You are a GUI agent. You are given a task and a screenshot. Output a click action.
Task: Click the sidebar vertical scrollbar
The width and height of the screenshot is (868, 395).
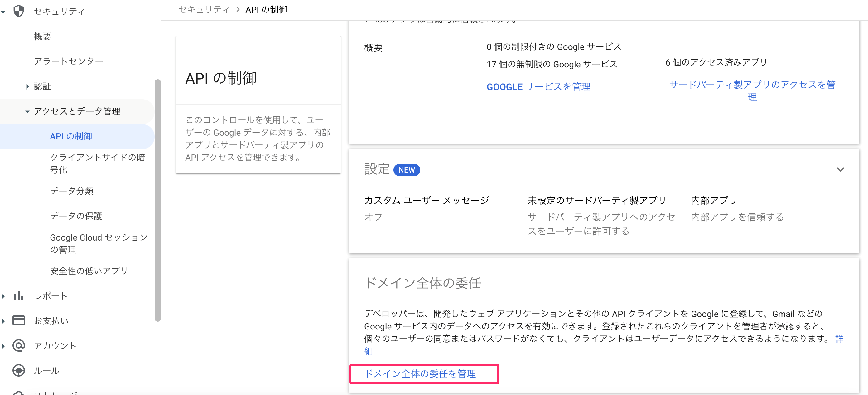tap(157, 200)
